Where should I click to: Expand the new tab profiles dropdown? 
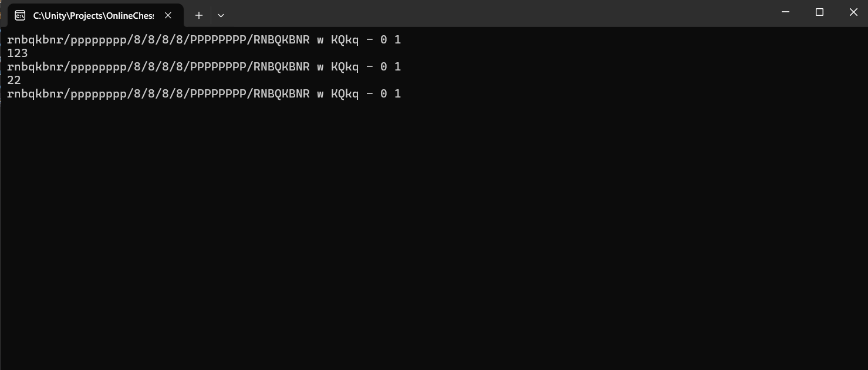point(221,16)
